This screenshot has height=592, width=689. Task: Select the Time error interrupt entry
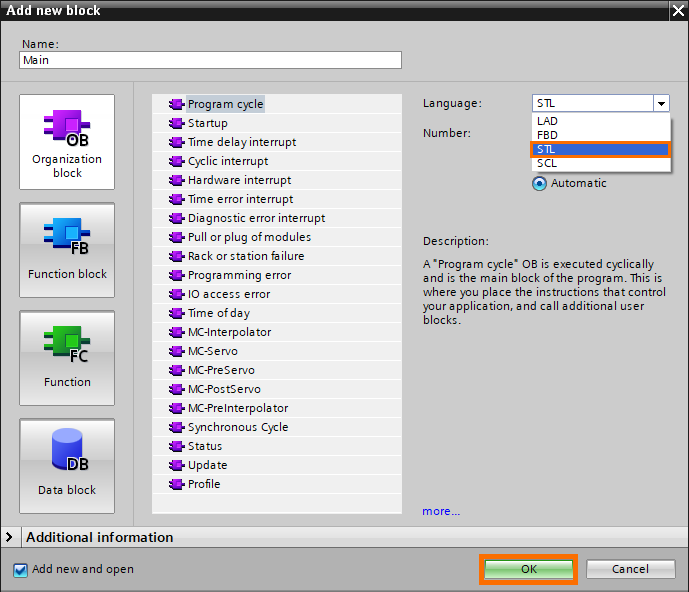click(277, 199)
